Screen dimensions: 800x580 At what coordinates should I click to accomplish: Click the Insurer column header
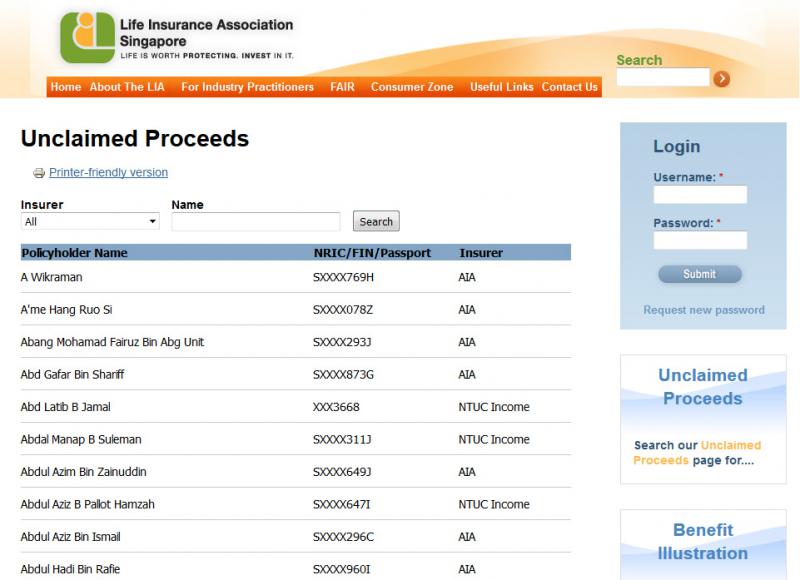(x=481, y=253)
